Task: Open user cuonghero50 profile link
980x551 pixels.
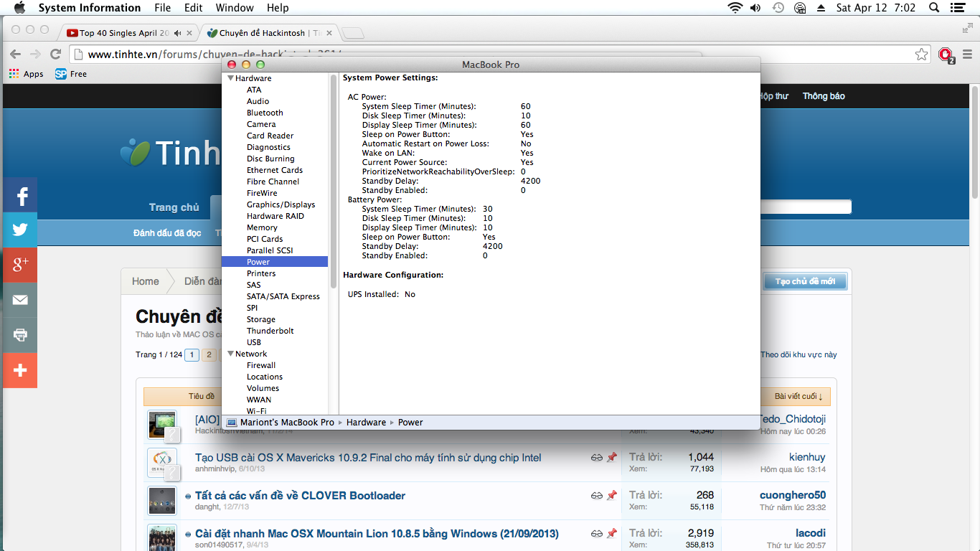Action: (x=793, y=495)
